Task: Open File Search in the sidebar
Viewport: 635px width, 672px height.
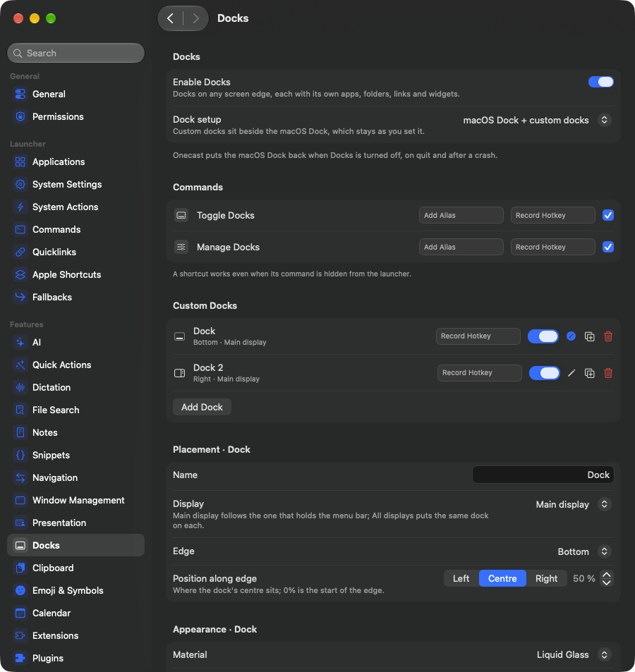Action: coord(76,410)
